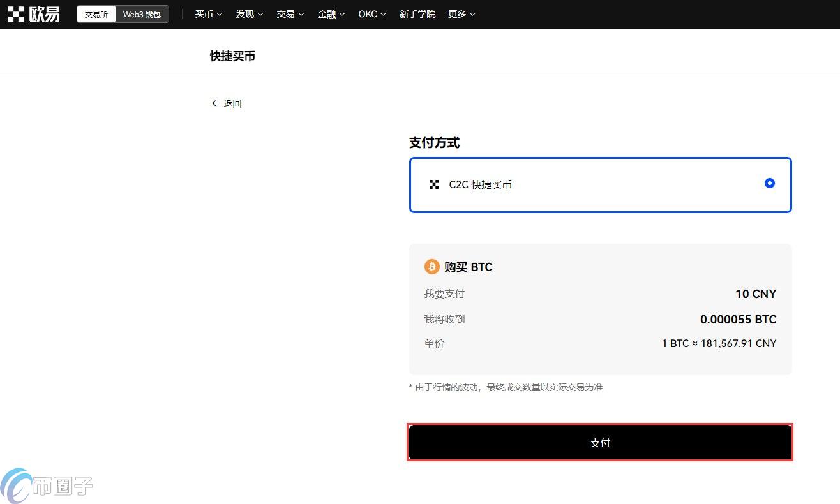Click the Bitcoin icon beside 购买 BTC
Image resolution: width=840 pixels, height=504 pixels.
pyautogui.click(x=432, y=267)
